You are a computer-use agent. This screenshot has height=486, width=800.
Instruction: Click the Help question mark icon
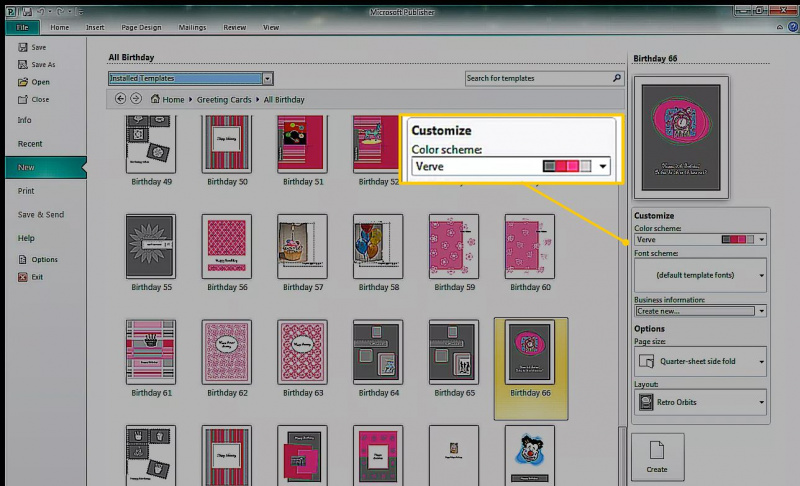coord(793,27)
